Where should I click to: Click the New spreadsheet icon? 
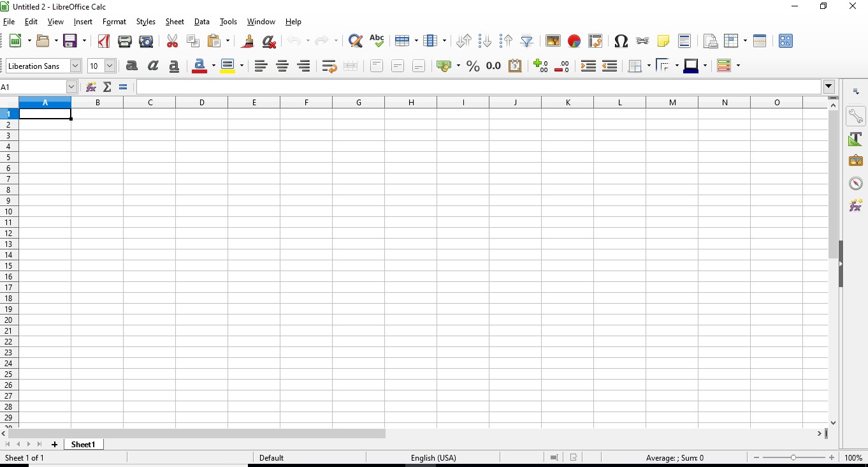pyautogui.click(x=16, y=41)
